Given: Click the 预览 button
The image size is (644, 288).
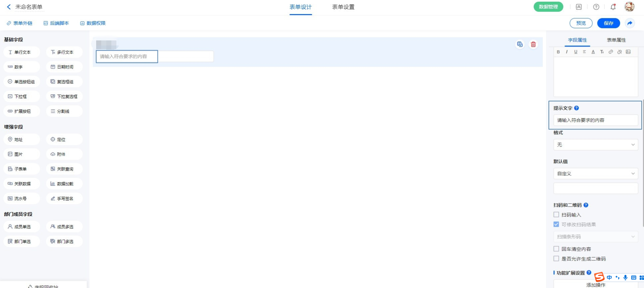Looking at the screenshot, I should [581, 23].
